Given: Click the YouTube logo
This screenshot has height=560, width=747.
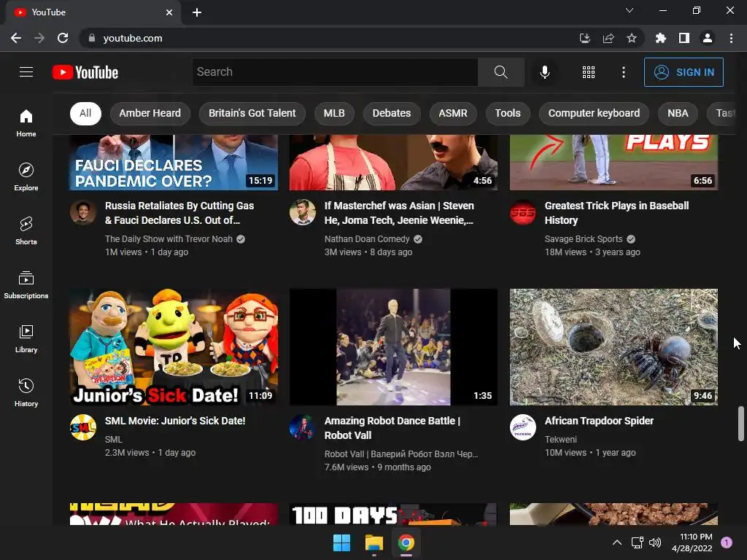Looking at the screenshot, I should (x=85, y=72).
